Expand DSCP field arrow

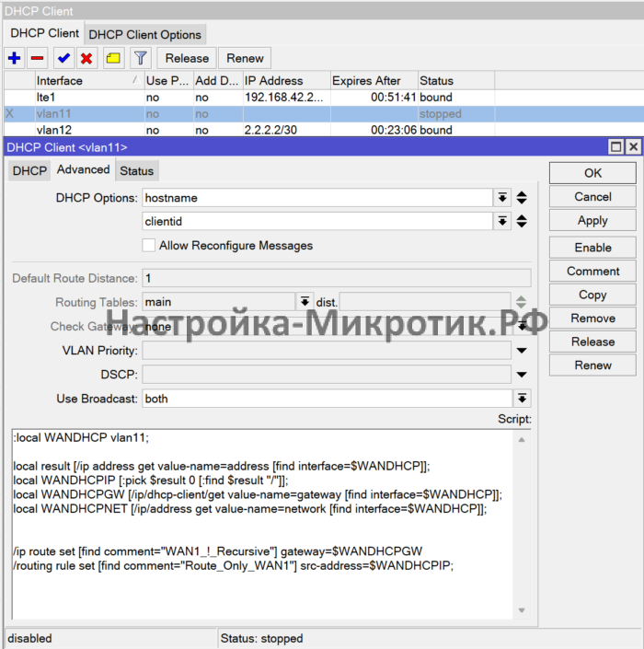tap(522, 375)
